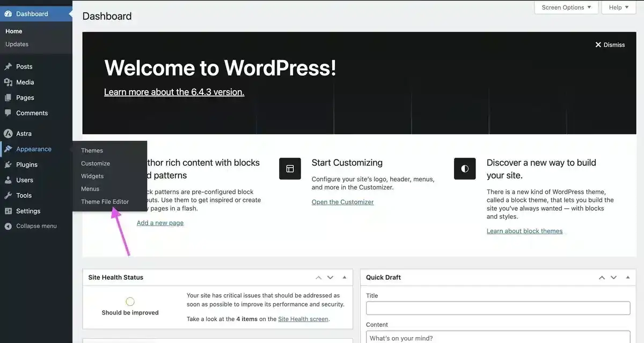Click the Quick Draft panel title

(x=383, y=278)
